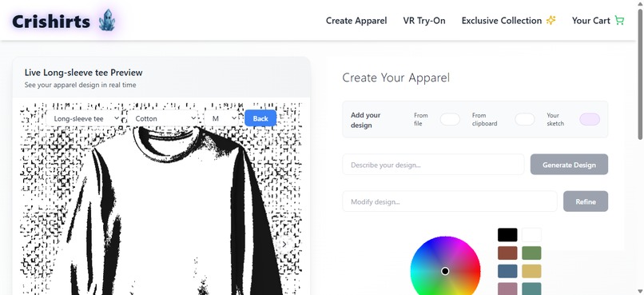Open the shopping cart icon
Viewport: 644px width, 295px height.
(619, 21)
